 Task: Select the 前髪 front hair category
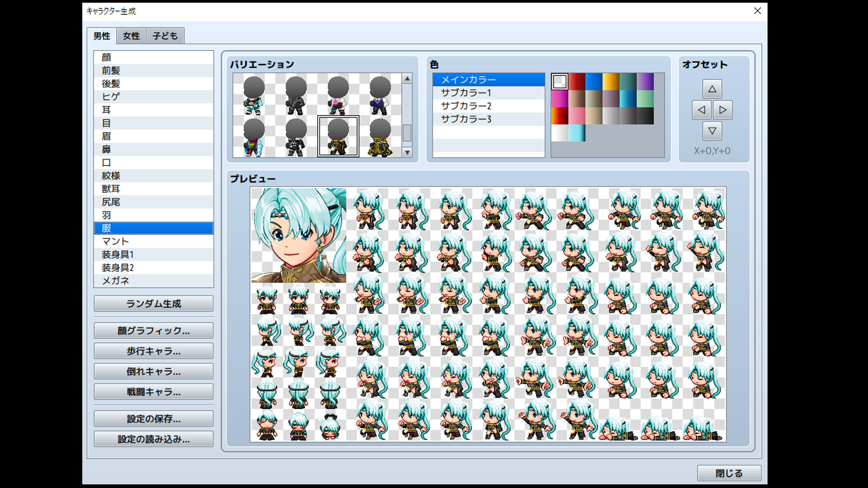[112, 70]
